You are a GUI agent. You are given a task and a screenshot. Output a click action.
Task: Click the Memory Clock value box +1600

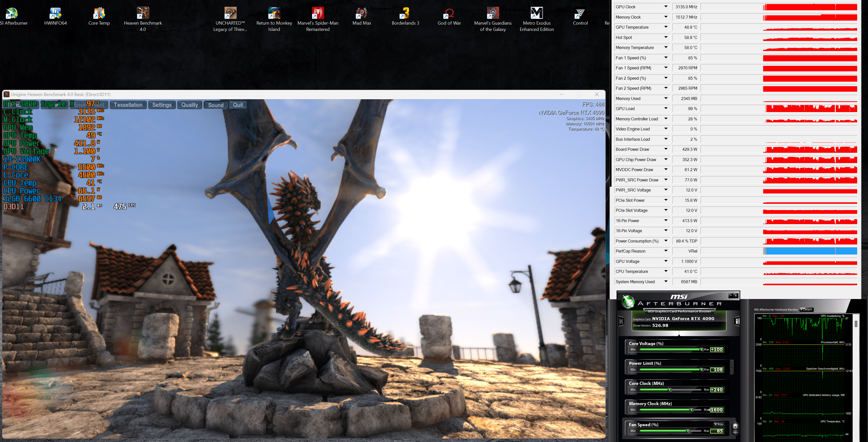click(717, 410)
